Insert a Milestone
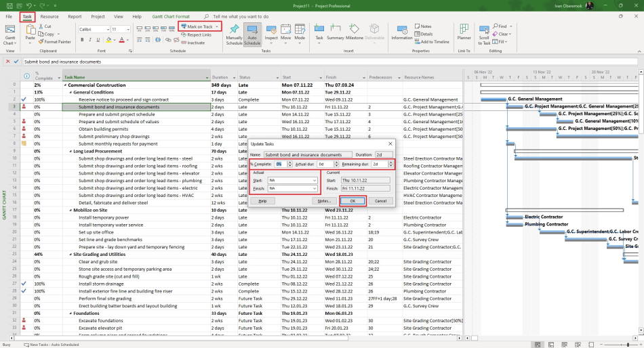 tap(354, 32)
